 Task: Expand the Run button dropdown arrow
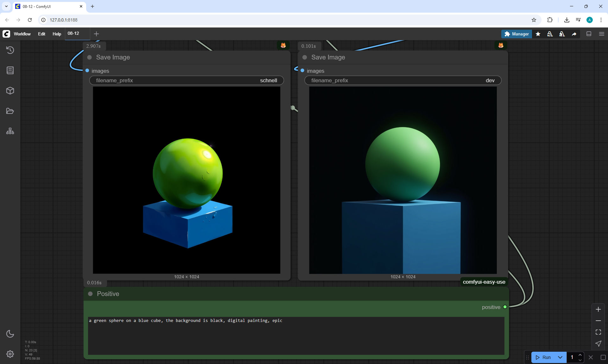pos(560,357)
